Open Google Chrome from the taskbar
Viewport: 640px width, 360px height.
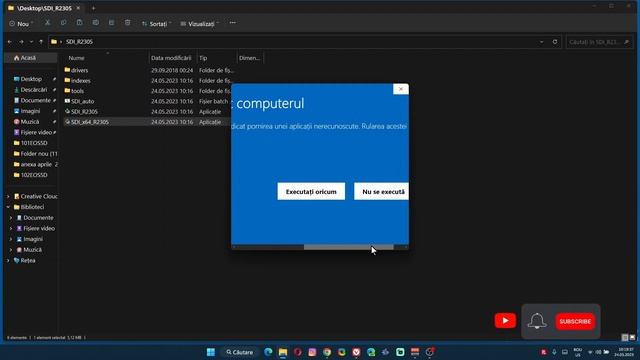327,352
